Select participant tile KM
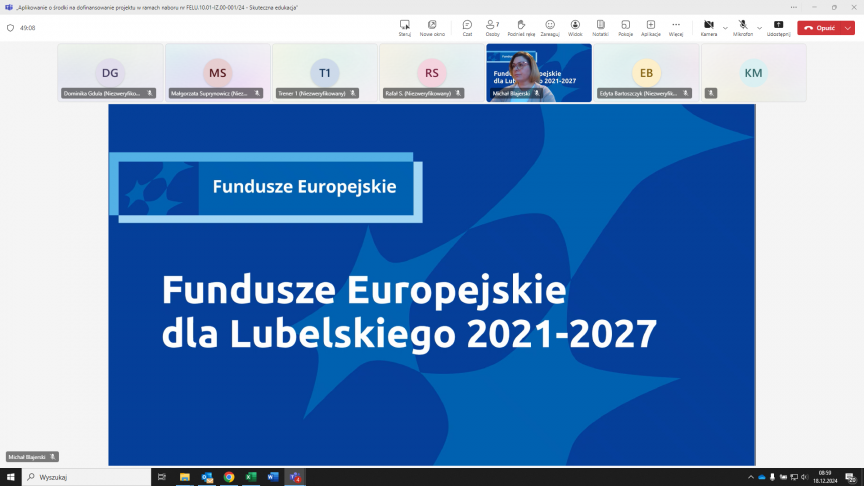864x486 pixels. coord(753,73)
